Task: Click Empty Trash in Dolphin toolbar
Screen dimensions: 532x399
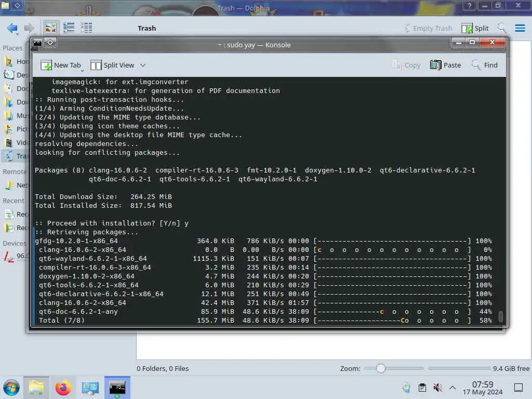Action: point(428,28)
